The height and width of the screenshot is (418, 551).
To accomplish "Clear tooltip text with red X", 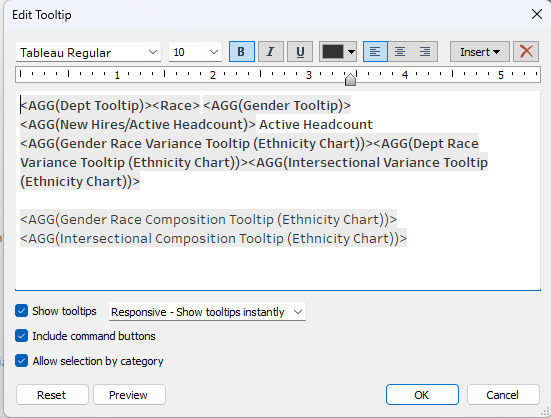I will coord(526,52).
